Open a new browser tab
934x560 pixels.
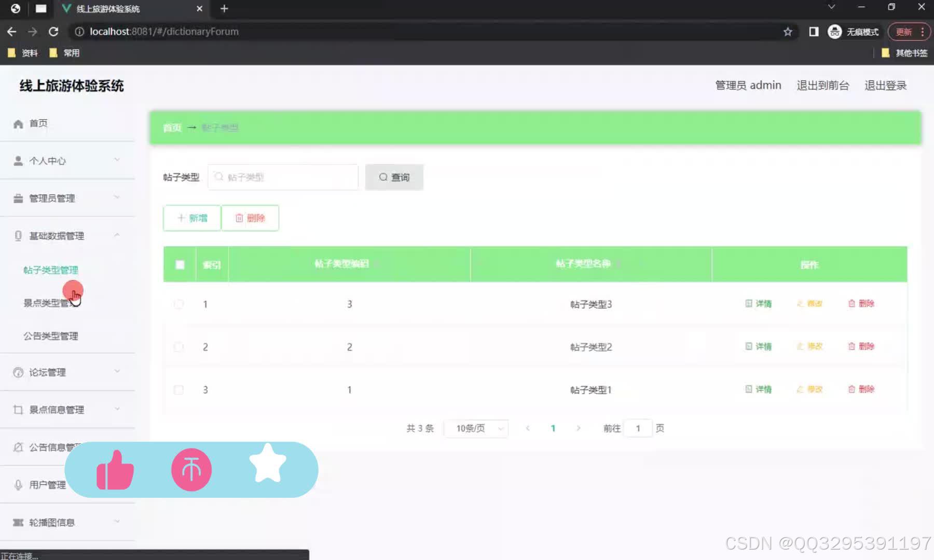coord(224,8)
